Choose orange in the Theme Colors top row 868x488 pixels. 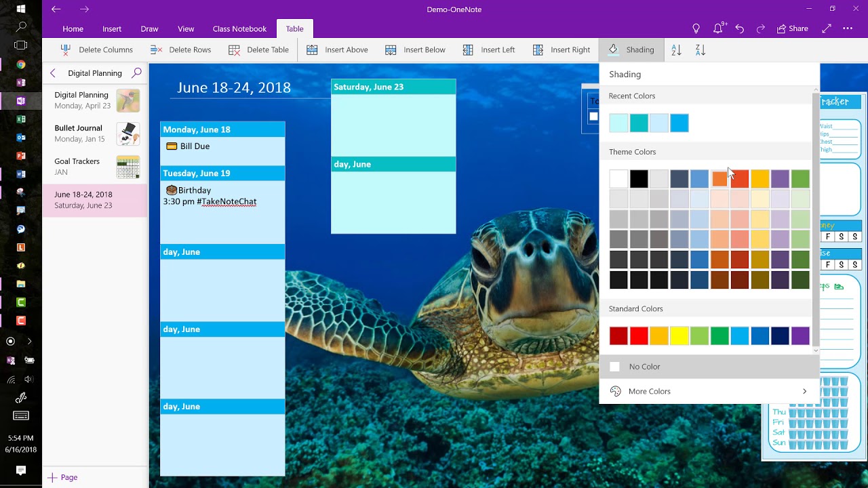pos(719,179)
